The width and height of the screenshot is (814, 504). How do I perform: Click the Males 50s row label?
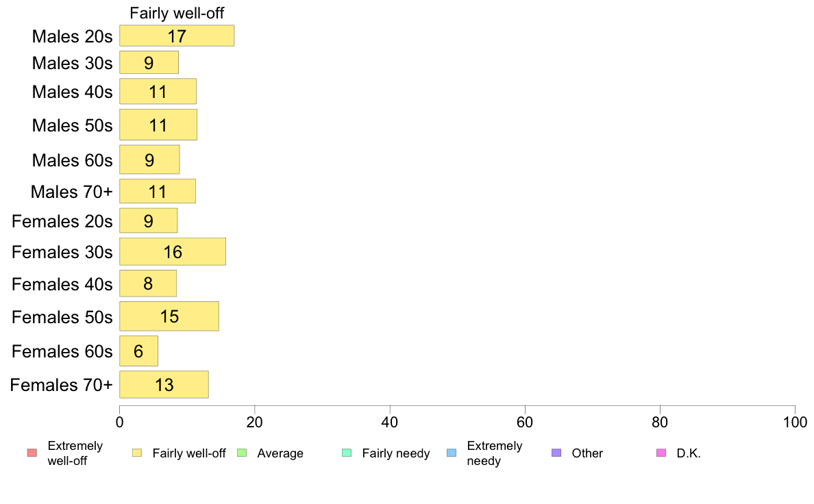click(72, 125)
